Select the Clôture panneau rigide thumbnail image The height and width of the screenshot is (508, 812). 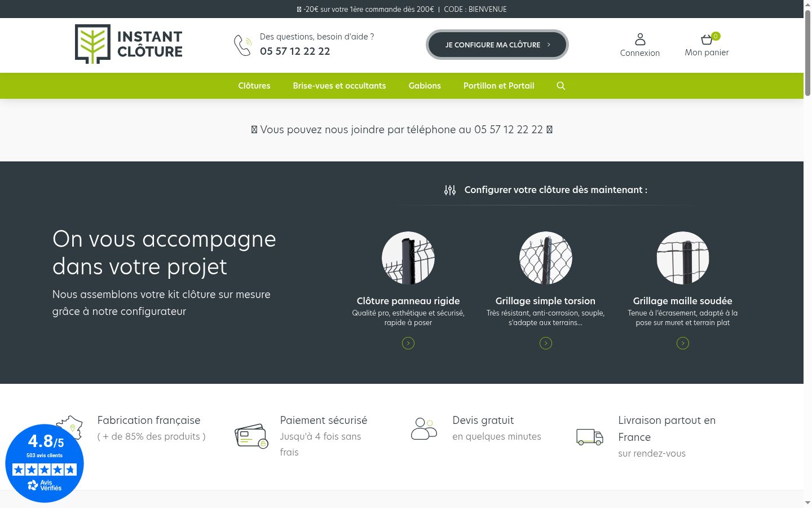tap(408, 258)
